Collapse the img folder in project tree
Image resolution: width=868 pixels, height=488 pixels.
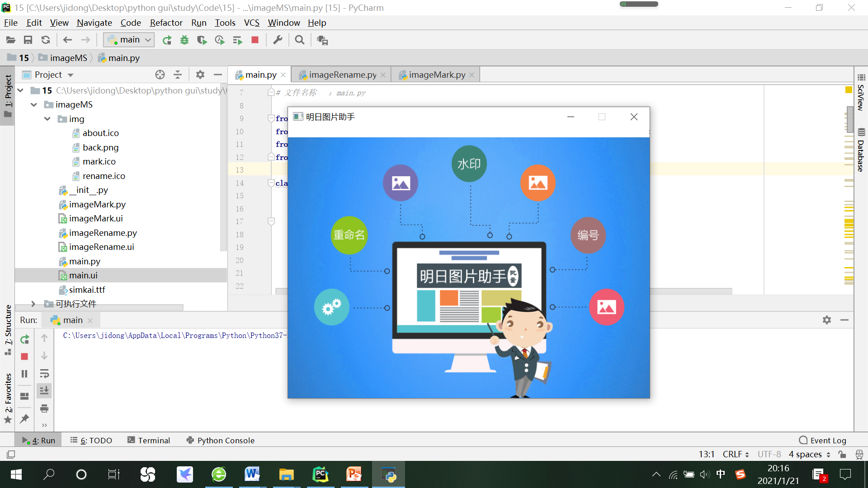(47, 119)
